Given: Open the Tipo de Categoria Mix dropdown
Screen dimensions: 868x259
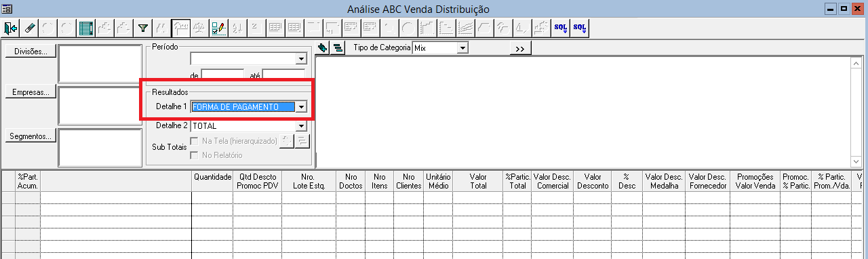Looking at the screenshot, I should click(x=463, y=48).
